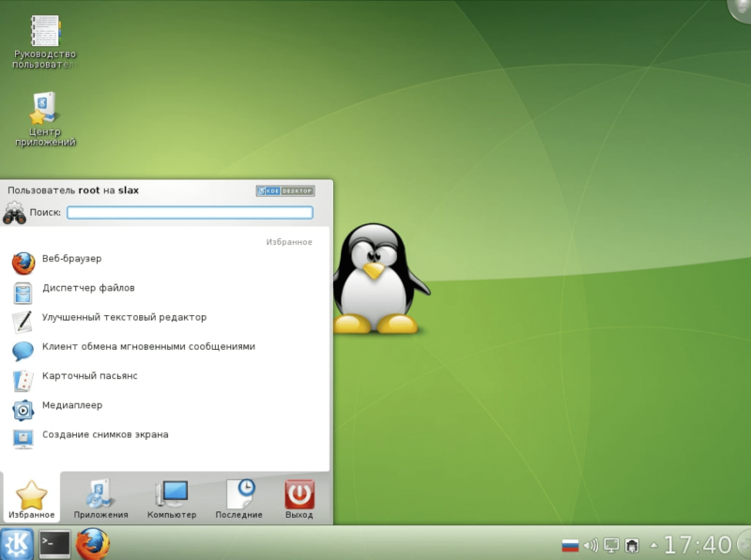The image size is (751, 560).
Task: Open the volume control in system tray
Action: [591, 545]
